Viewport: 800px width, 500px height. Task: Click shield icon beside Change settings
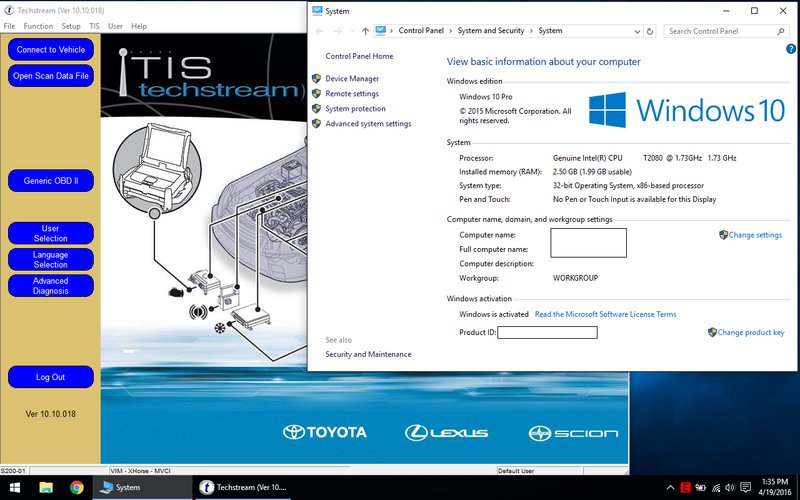[x=723, y=235]
